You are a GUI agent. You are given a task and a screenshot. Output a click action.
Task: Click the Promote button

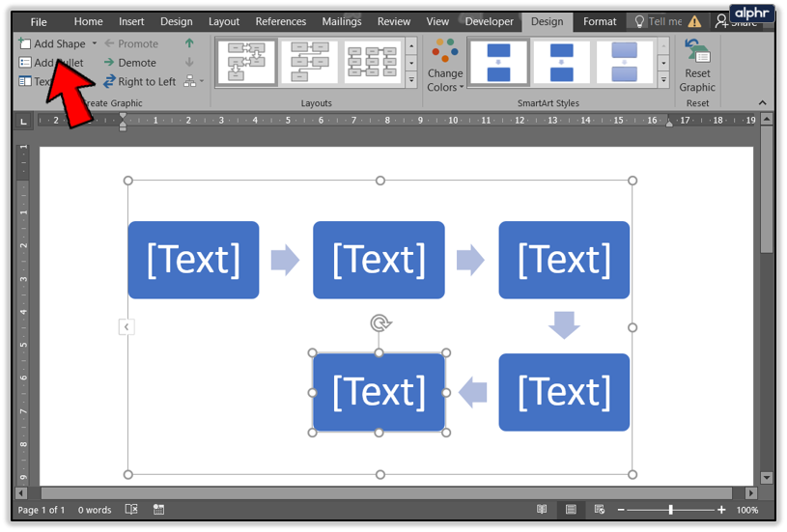(131, 43)
